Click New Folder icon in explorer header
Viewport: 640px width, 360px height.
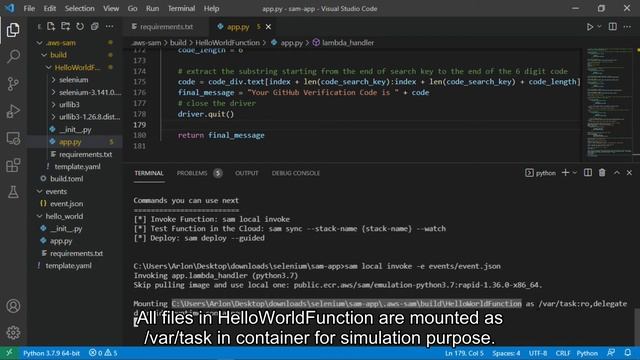pos(65,27)
